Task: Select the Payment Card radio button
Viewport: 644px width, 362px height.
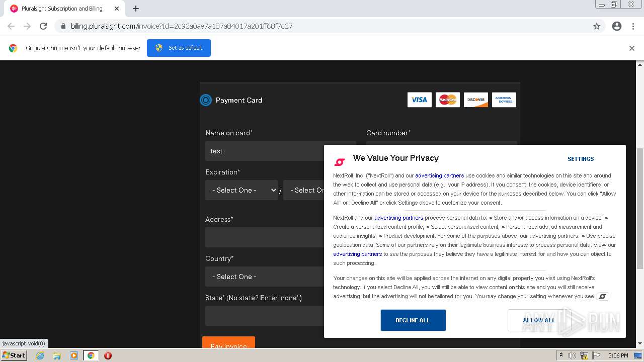Action: pos(206,100)
